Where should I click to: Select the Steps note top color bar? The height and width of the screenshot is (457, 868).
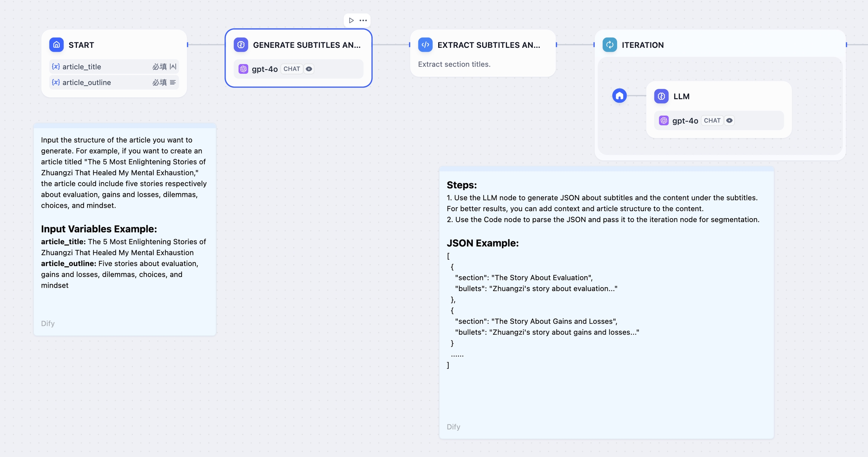pos(606,169)
